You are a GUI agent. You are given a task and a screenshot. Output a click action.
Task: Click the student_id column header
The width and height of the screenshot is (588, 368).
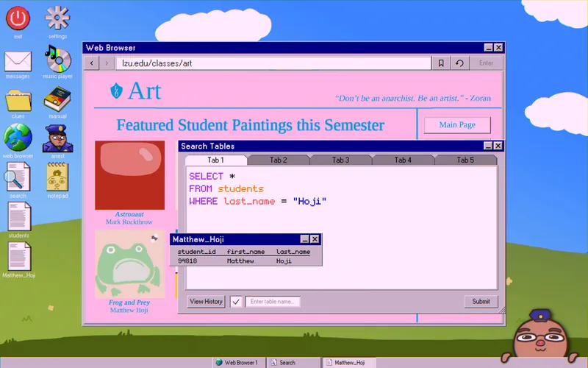click(196, 252)
